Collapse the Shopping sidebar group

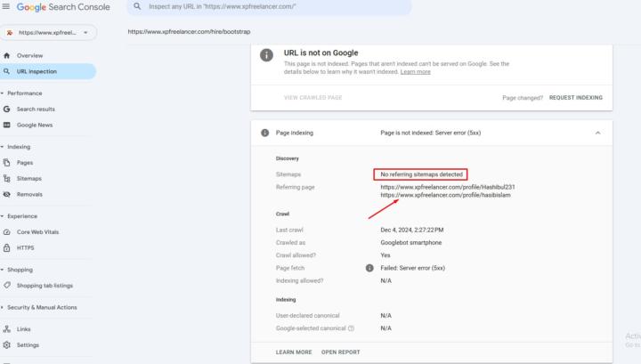3,270
